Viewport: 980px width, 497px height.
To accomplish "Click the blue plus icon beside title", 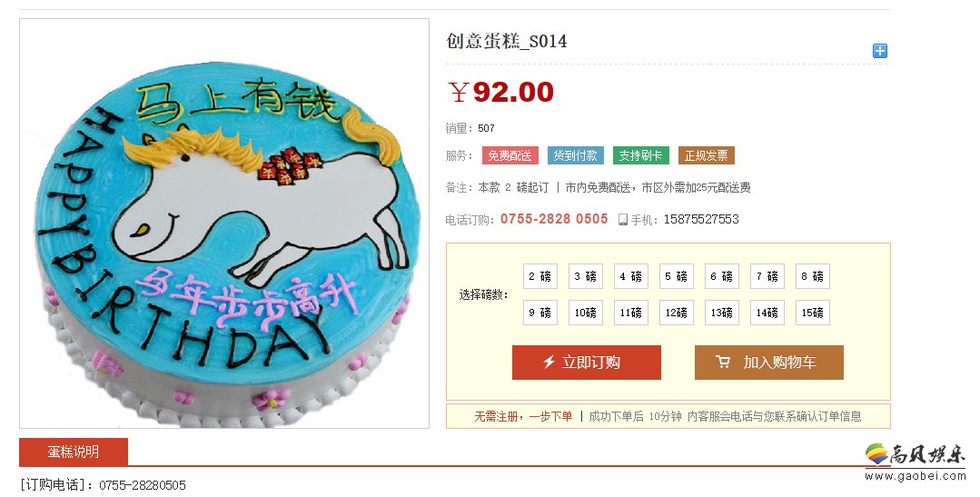I will click(x=879, y=51).
